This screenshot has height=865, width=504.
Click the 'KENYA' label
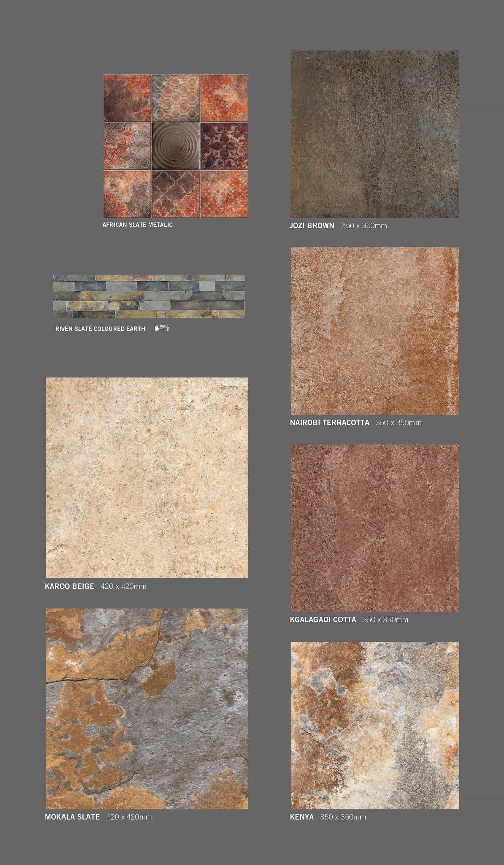tap(302, 817)
